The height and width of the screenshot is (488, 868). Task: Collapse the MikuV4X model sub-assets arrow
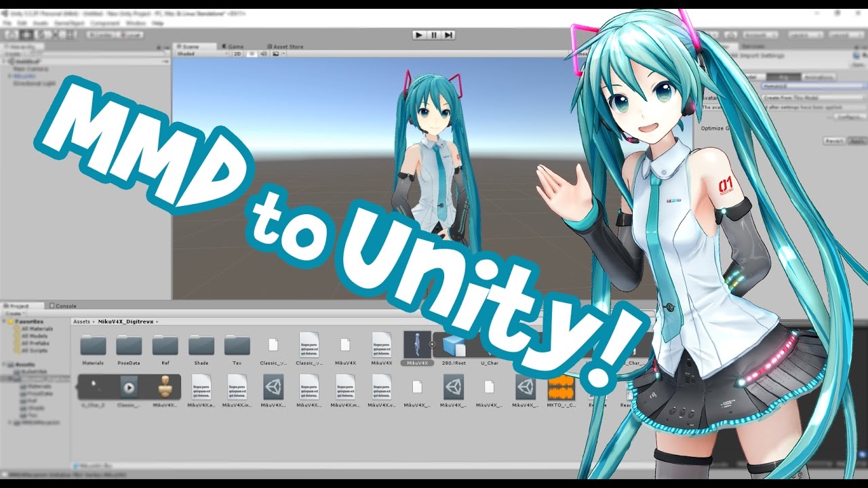431,344
